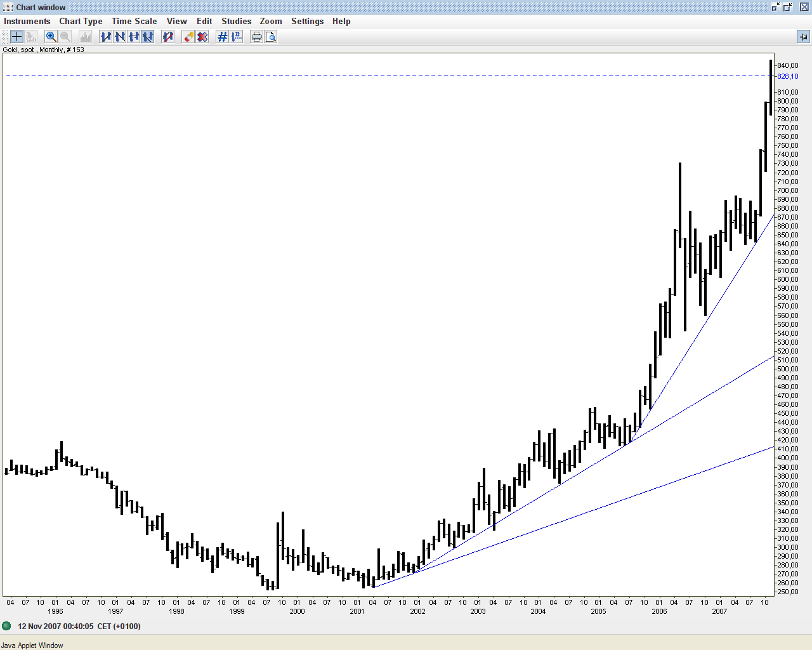The width and height of the screenshot is (812, 650).
Task: Click the red-slashed trendline removal icon
Action: [168, 37]
